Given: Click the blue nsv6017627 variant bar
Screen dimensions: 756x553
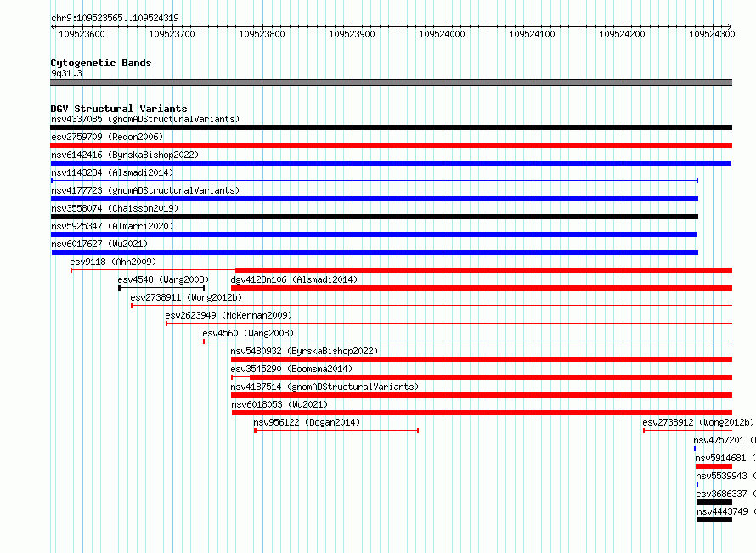Looking at the screenshot, I should pos(375,252).
